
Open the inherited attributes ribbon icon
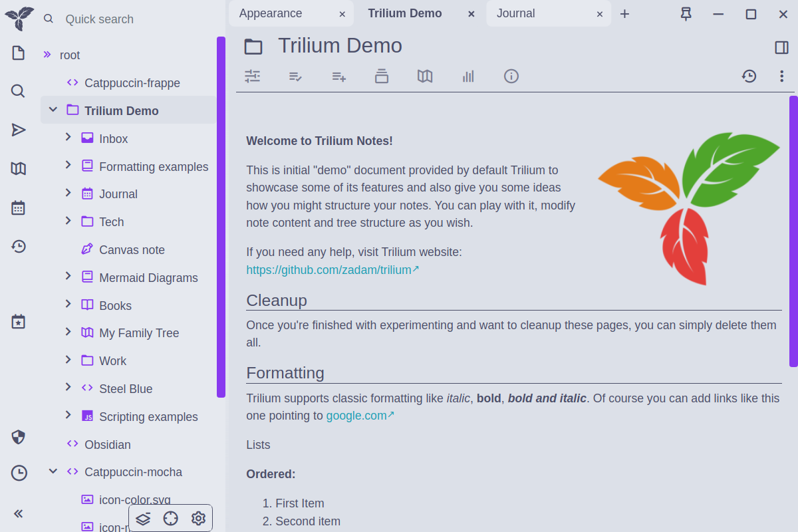tap(338, 76)
